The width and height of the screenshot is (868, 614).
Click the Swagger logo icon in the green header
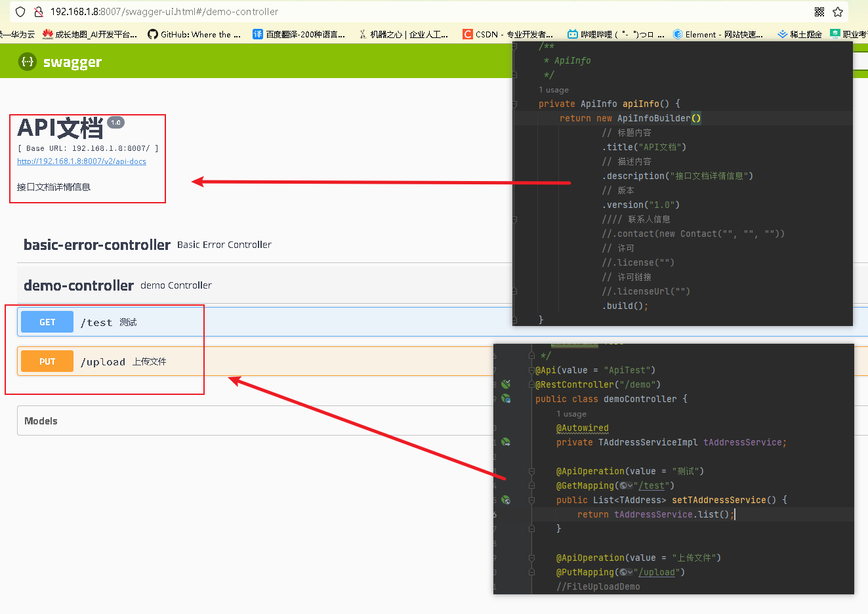tap(26, 62)
